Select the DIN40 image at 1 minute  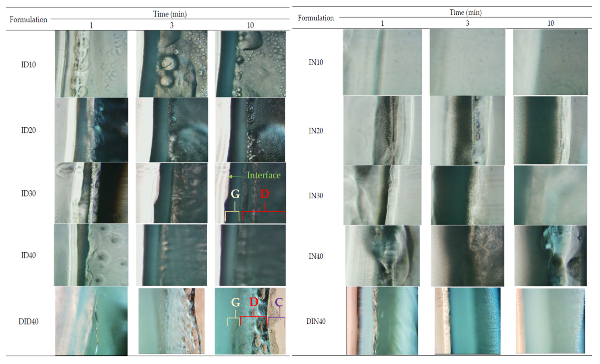[x=382, y=321]
